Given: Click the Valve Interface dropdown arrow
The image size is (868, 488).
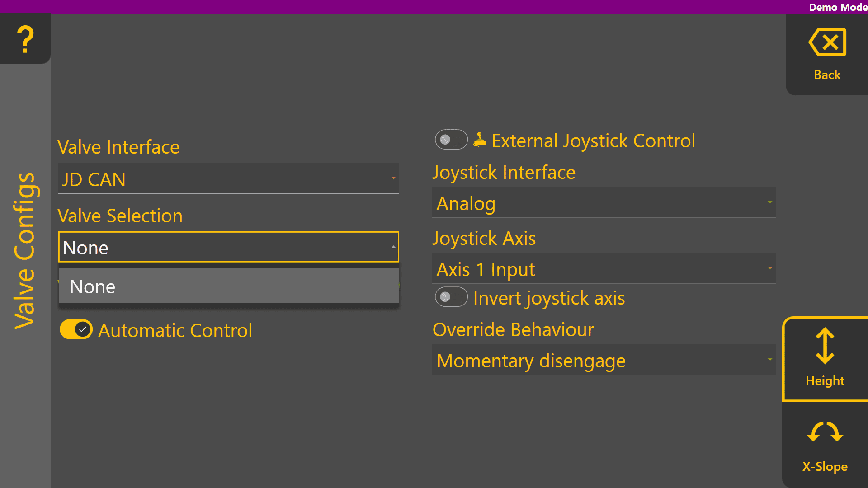Looking at the screenshot, I should pyautogui.click(x=393, y=178).
